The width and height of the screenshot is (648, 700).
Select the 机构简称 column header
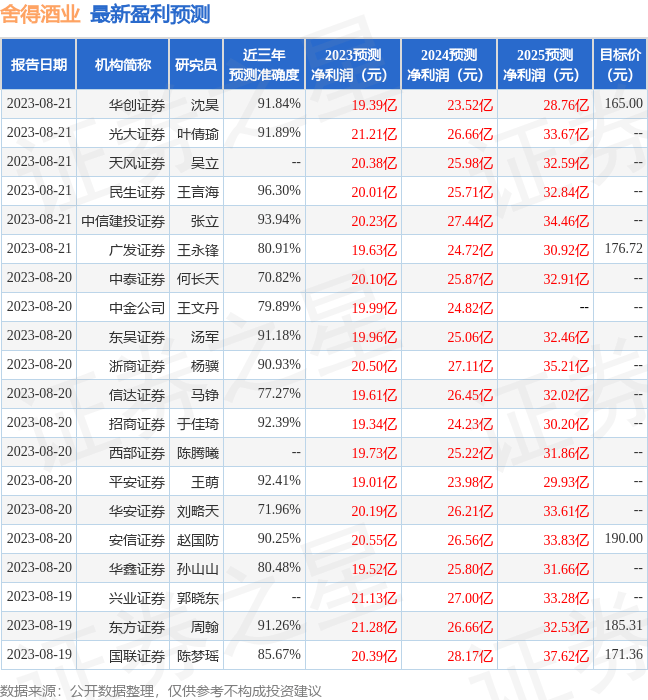coord(123,64)
